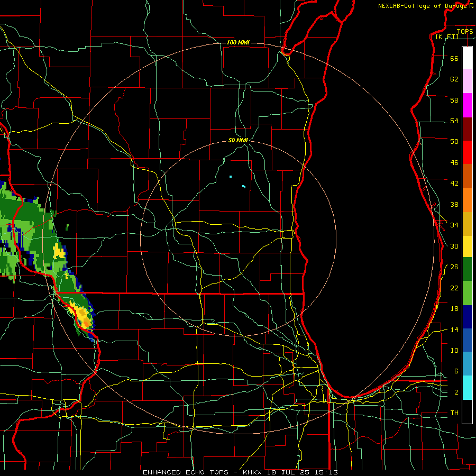The width and height of the screenshot is (476, 476).
Task: Select the dark orange legend swatch
Action: [467, 176]
